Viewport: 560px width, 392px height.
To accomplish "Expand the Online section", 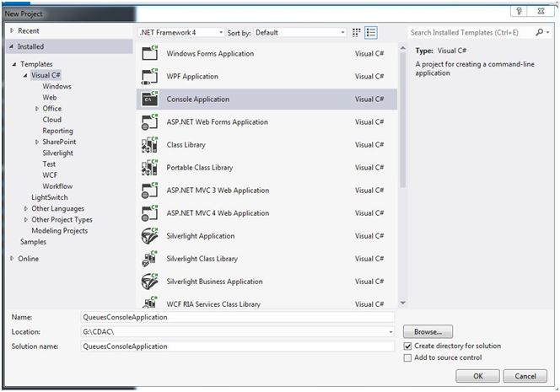I will pos(12,259).
